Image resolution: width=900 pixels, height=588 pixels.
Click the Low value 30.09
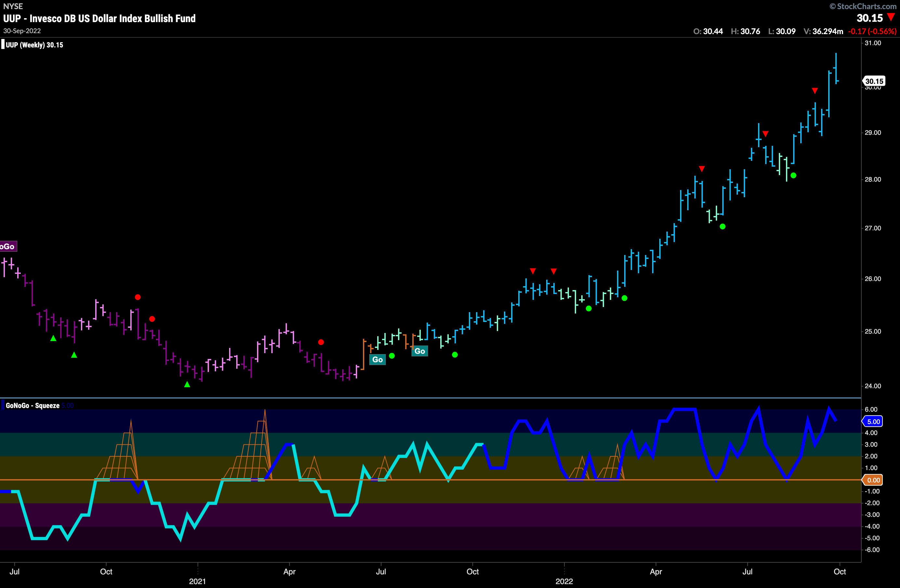tap(786, 32)
